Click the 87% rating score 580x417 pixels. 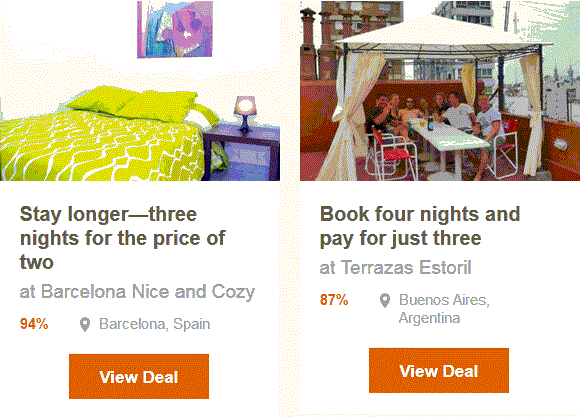334,300
